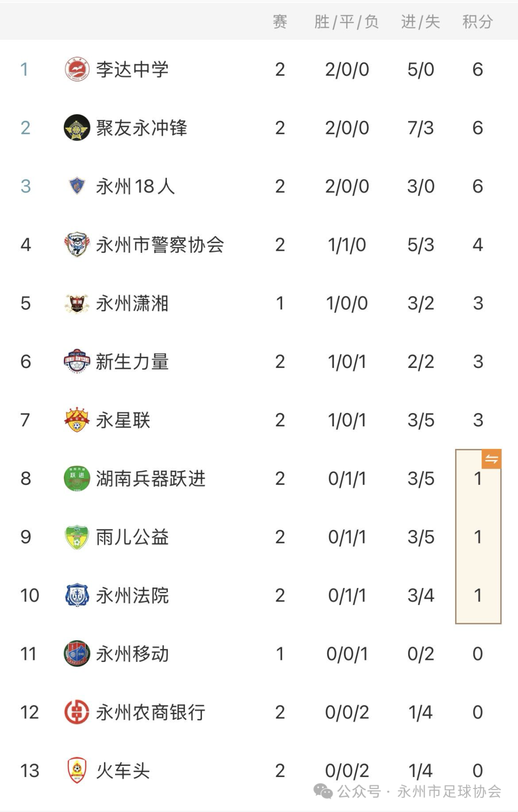Tap the 雨儿公益 shield icon

coord(77,537)
